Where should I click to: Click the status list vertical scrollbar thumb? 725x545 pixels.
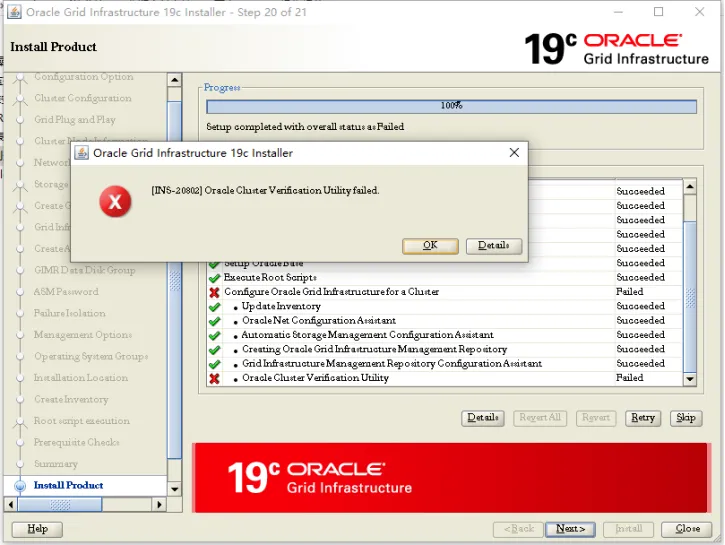pos(690,296)
